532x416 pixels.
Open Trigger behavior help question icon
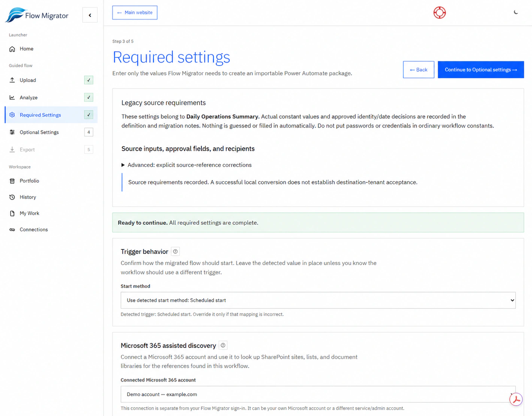(175, 252)
